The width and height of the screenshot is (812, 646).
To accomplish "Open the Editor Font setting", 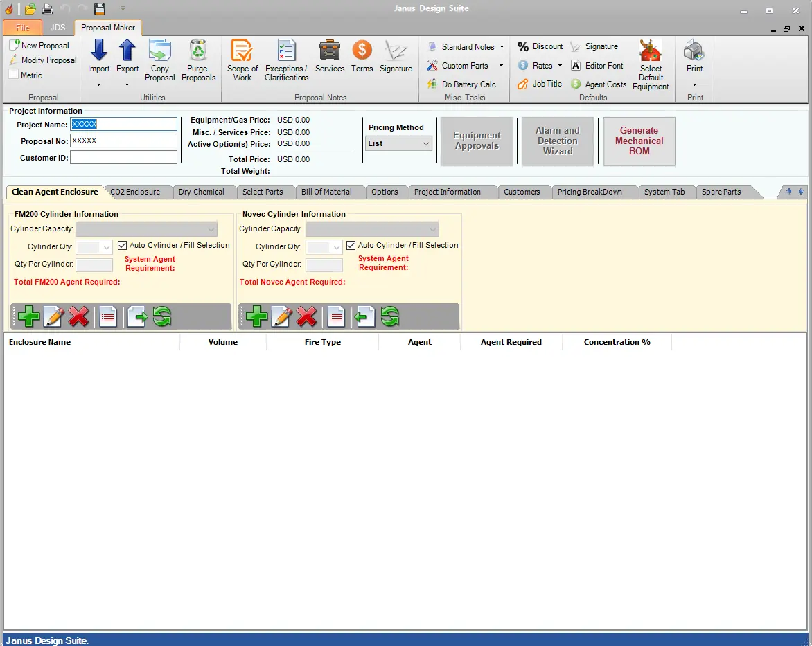I will (597, 66).
